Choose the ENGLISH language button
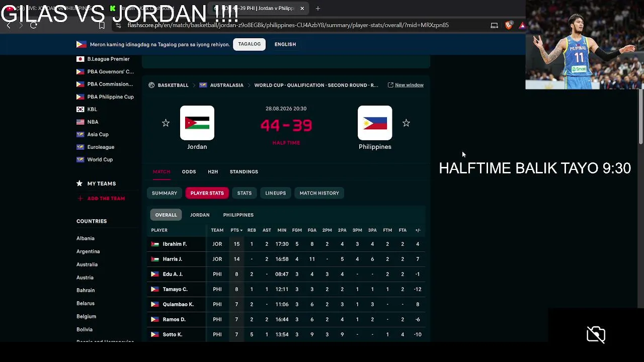Image resolution: width=644 pixels, height=362 pixels. pyautogui.click(x=285, y=44)
